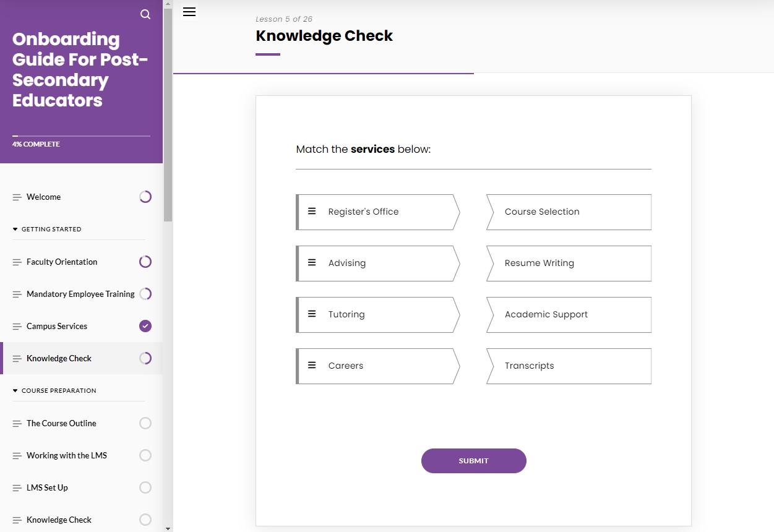Click drag handle icon on Careers card
This screenshot has width=774, height=532.
pos(312,366)
